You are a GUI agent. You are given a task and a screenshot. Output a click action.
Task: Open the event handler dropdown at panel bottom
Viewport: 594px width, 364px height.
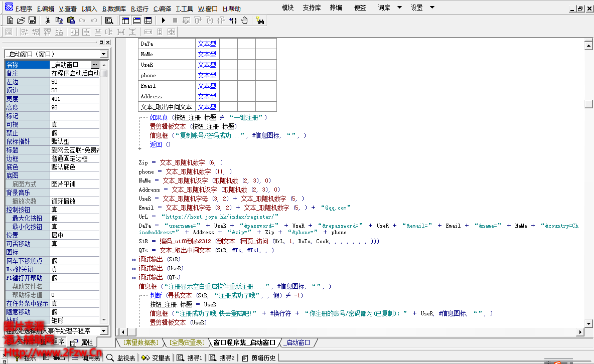(x=103, y=331)
